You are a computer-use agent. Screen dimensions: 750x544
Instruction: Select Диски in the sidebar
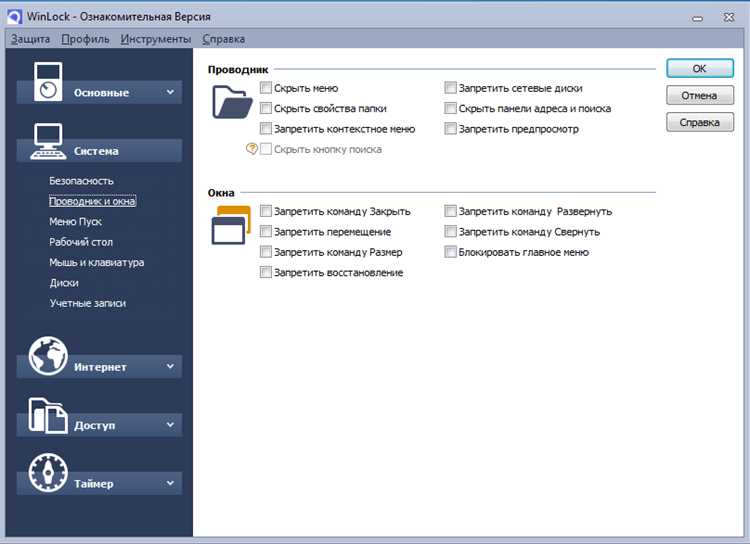(x=64, y=283)
